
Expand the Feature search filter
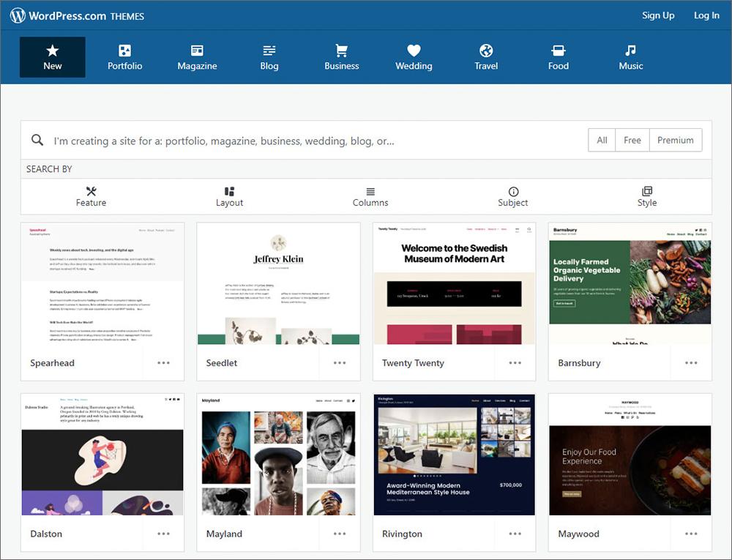(x=91, y=196)
